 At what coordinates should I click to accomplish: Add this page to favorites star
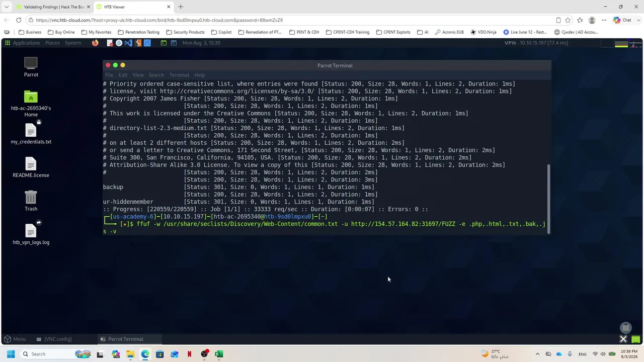click(x=568, y=20)
